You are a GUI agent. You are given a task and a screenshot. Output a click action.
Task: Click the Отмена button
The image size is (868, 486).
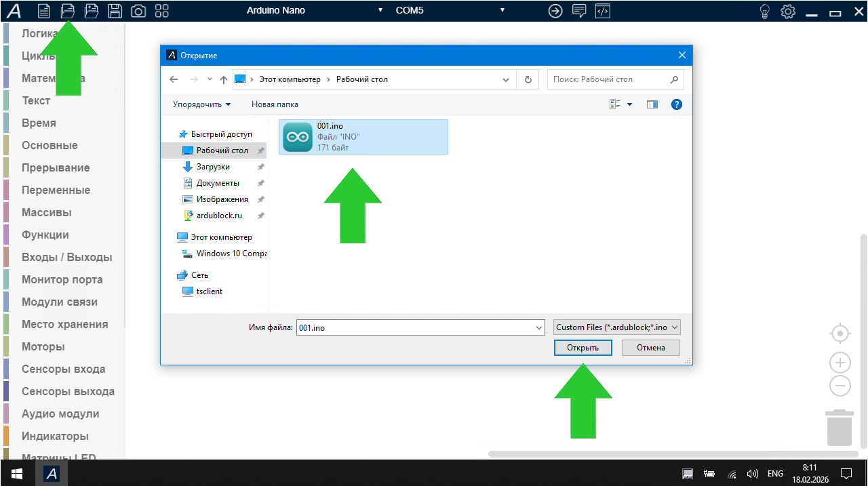point(651,348)
